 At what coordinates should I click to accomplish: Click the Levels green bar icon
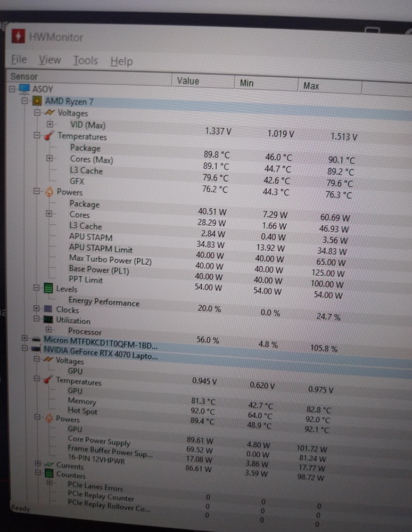pyautogui.click(x=48, y=289)
